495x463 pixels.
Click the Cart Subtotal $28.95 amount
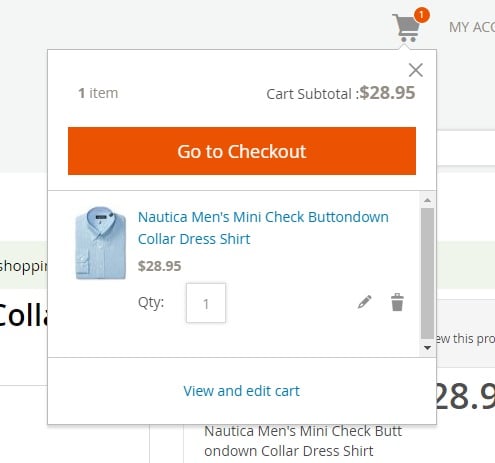coord(388,93)
